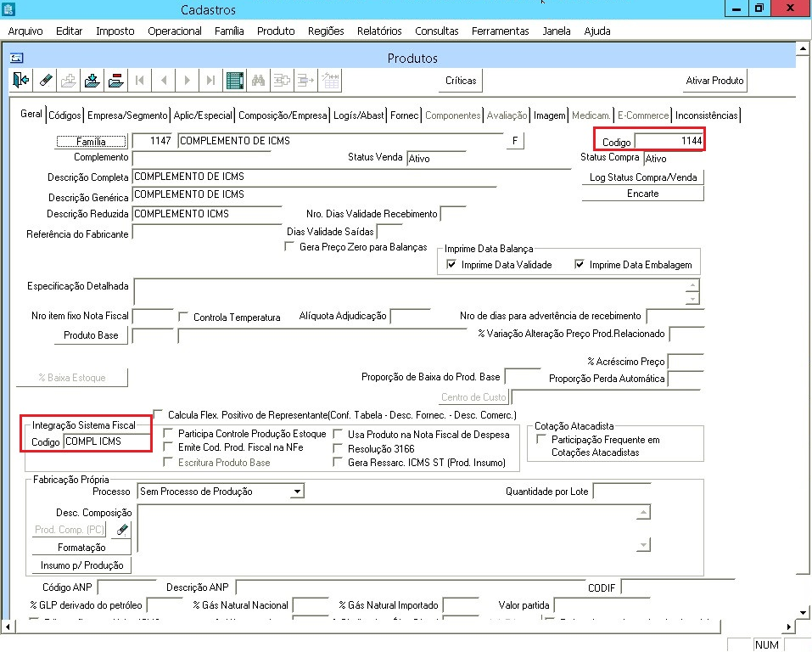
Task: Click the Complemento input field
Action: (201, 158)
